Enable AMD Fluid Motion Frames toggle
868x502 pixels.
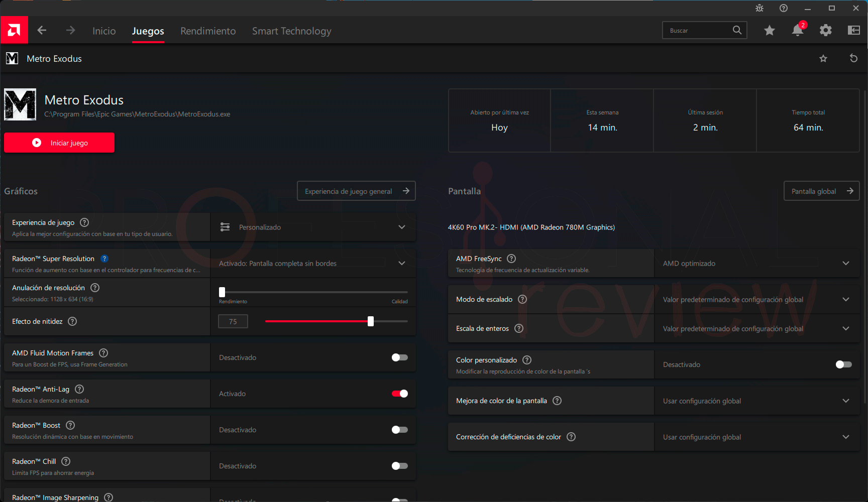point(400,357)
